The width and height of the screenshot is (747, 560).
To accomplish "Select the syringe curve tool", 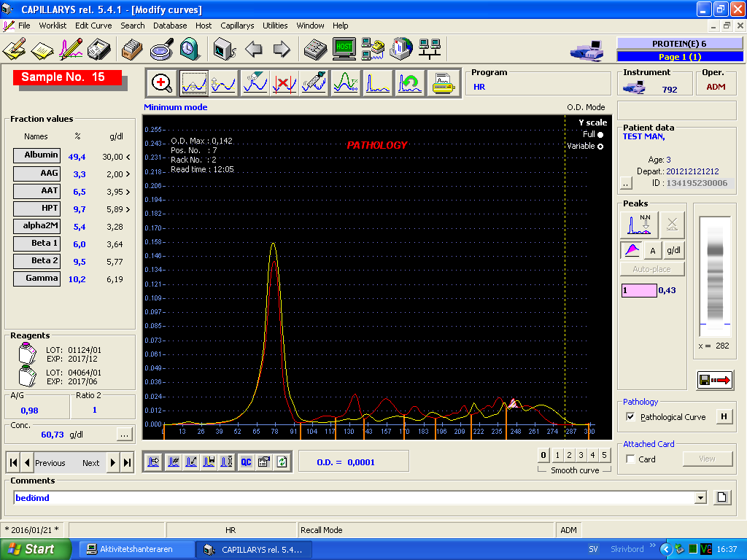I will pos(315,83).
